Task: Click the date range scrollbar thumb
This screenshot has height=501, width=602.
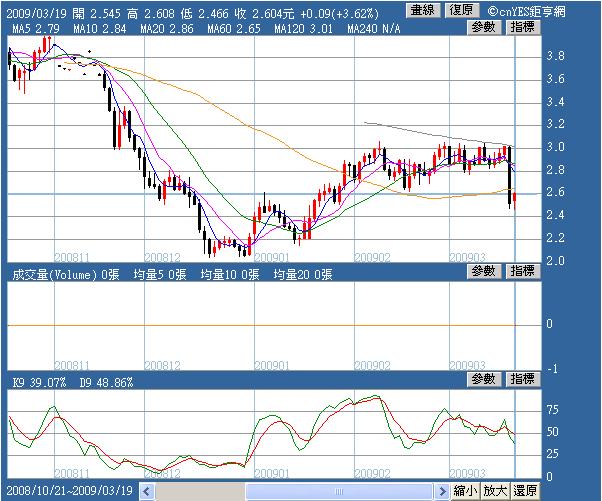Action: (x=339, y=491)
